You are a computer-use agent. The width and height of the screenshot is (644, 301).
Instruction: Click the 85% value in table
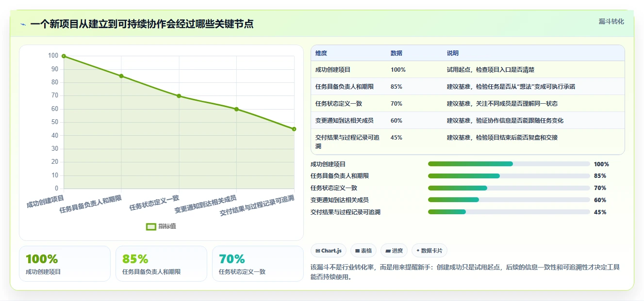[x=396, y=87]
